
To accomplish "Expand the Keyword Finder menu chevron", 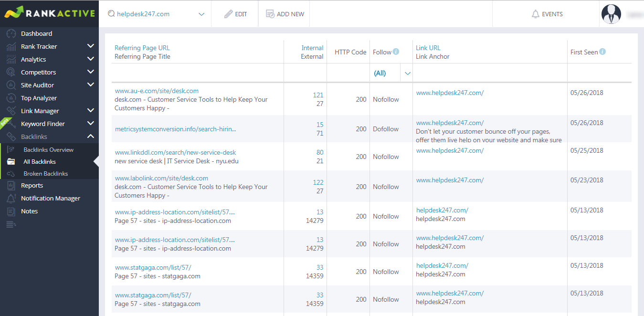I will [91, 124].
